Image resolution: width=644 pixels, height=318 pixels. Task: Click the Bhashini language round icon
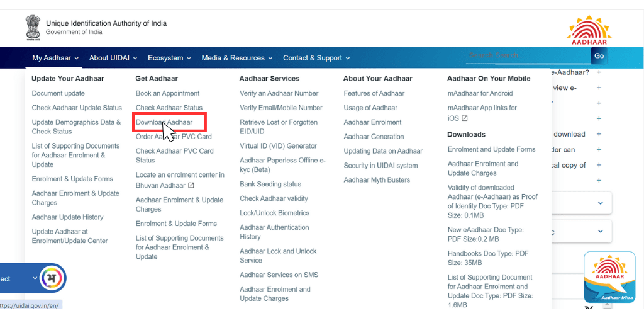pos(53,278)
